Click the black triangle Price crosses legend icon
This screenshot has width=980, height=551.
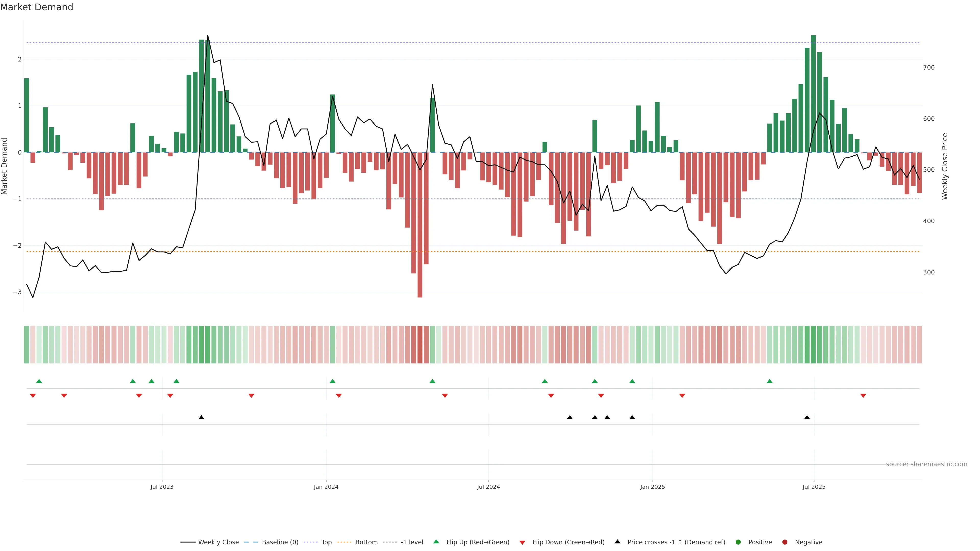click(x=617, y=542)
